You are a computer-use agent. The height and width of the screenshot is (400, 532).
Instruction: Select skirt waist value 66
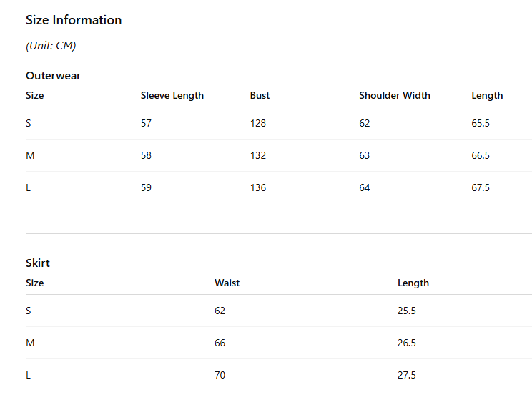[220, 343]
